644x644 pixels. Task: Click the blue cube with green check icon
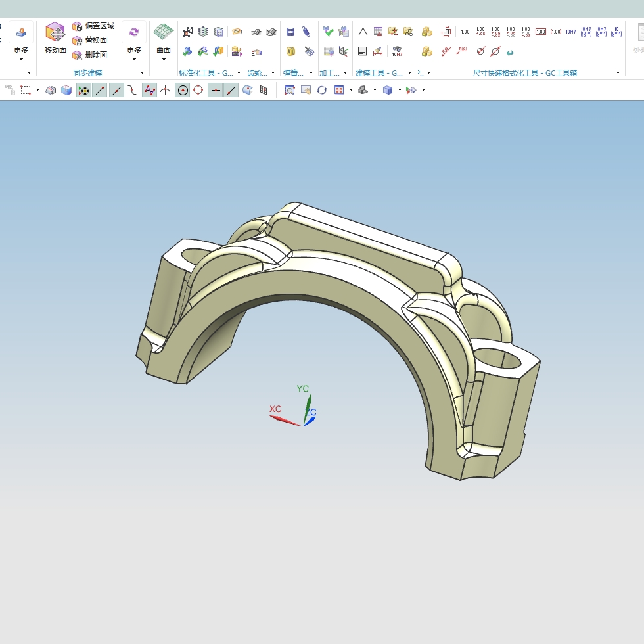coord(187,51)
